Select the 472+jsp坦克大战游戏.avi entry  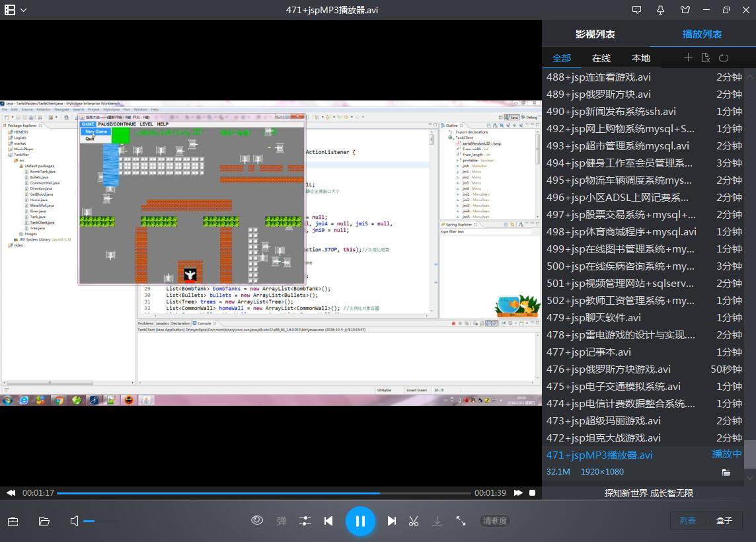(x=644, y=438)
